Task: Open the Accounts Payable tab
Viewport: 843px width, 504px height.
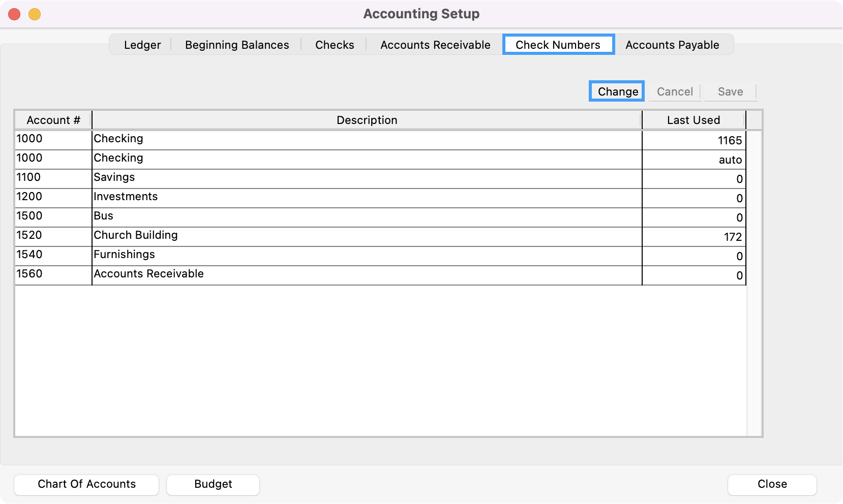Action: coord(672,45)
